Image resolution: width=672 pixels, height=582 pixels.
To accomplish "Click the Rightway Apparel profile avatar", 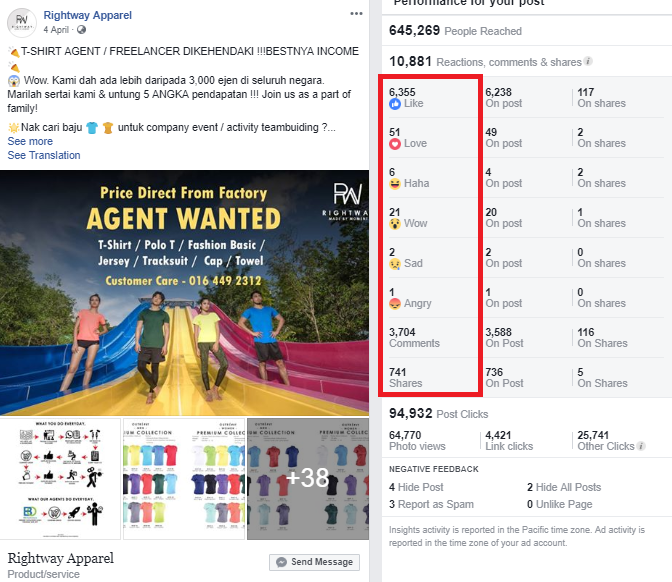I will pyautogui.click(x=21, y=22).
